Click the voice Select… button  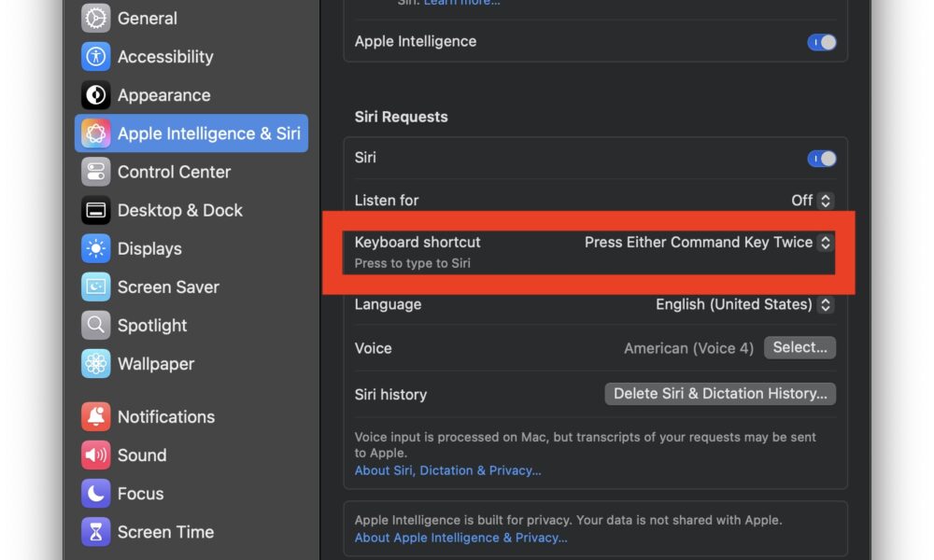tap(800, 347)
